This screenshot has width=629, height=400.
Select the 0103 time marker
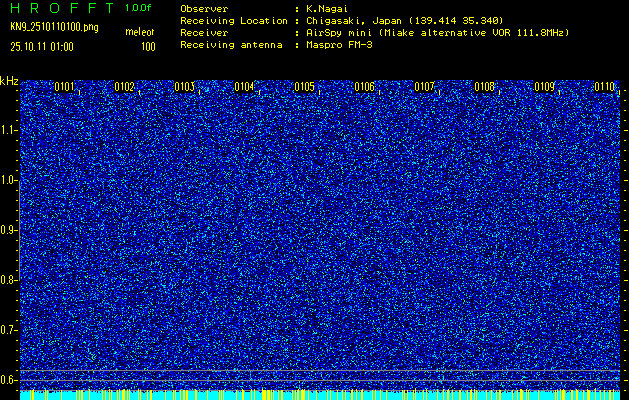[x=184, y=87]
